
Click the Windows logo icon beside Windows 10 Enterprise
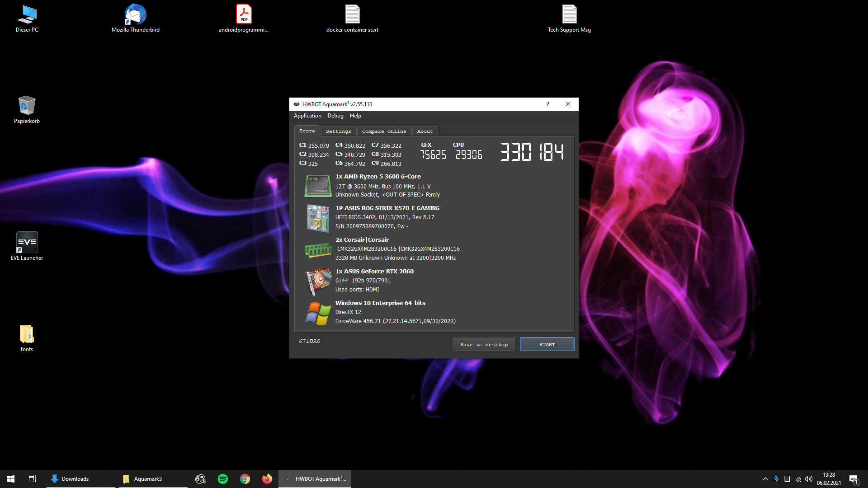point(318,313)
